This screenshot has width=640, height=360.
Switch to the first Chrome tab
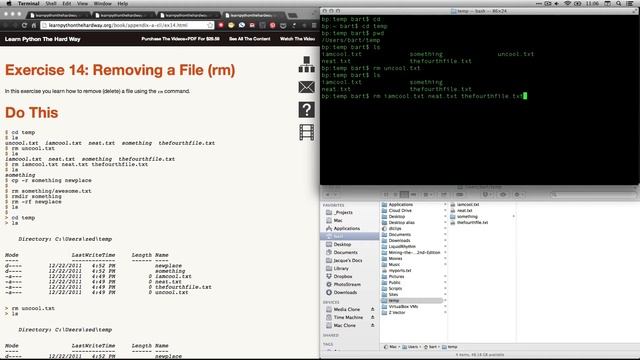tap(58, 16)
